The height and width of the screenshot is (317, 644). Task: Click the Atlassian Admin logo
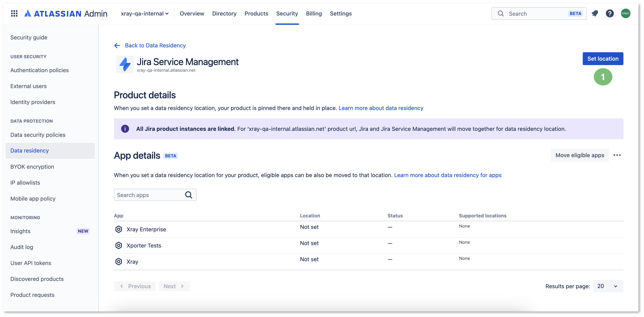[66, 14]
